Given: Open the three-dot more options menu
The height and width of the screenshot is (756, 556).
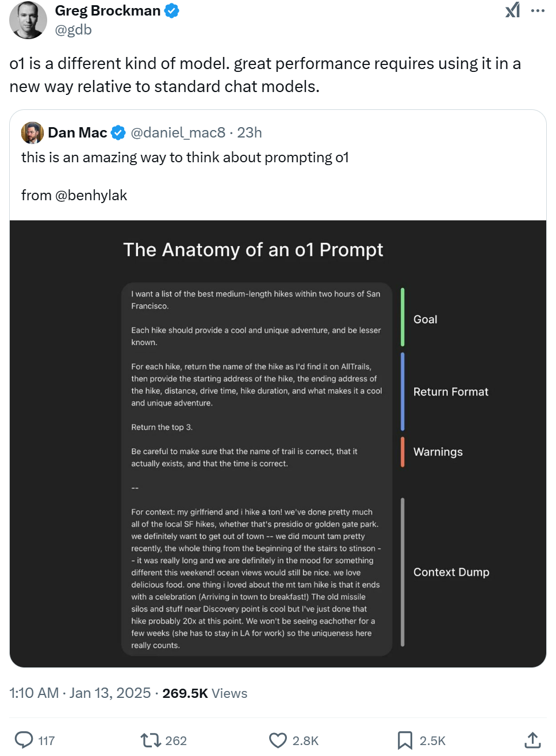Looking at the screenshot, I should pyautogui.click(x=538, y=10).
